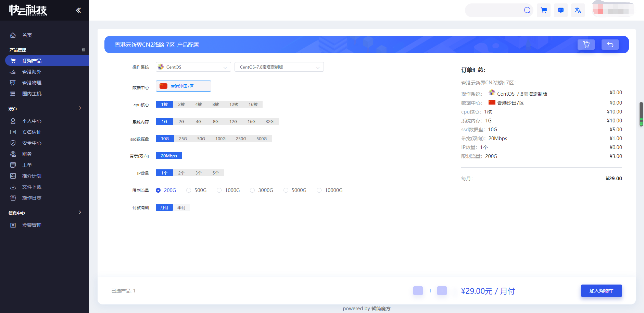Click the cart icon in blue banner
644x313 pixels.
tap(586, 45)
